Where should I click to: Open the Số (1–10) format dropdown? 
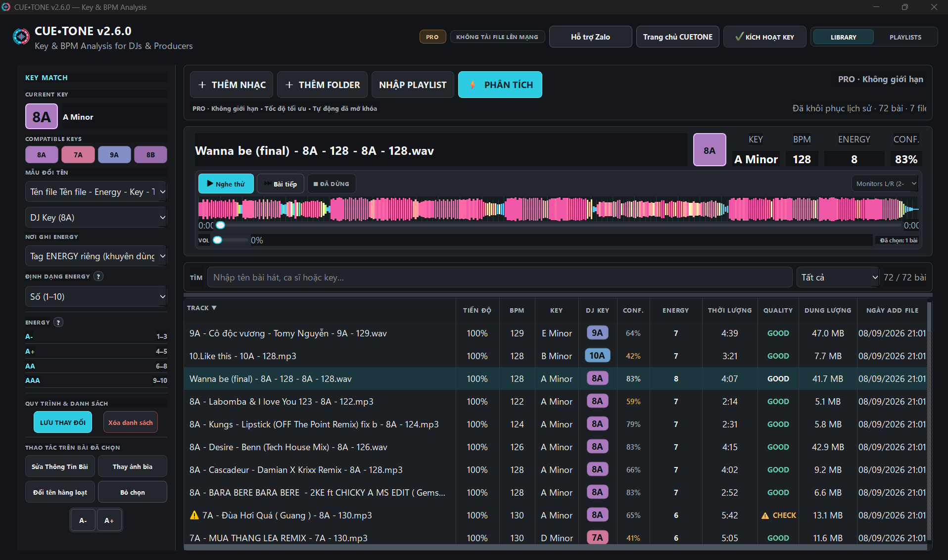96,297
